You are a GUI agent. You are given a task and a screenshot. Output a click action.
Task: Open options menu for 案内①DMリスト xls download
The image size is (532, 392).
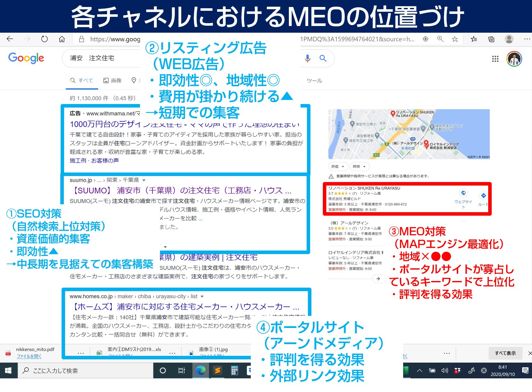pos(172,353)
